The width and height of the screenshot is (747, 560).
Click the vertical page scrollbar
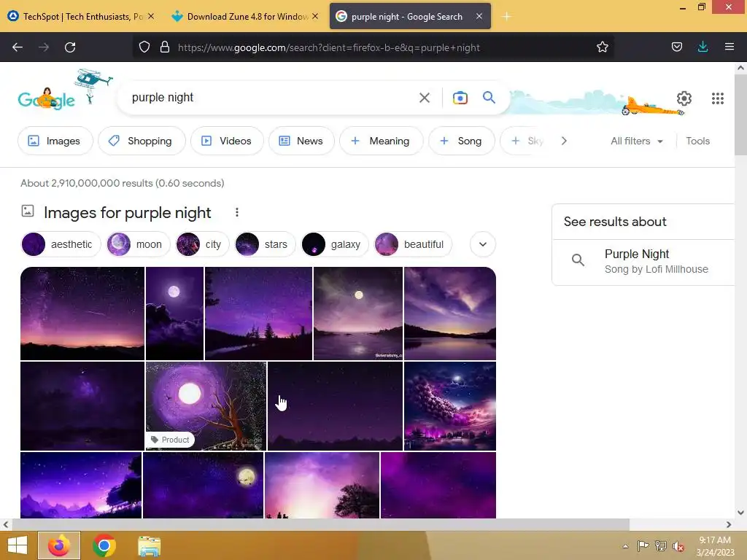pos(740,114)
